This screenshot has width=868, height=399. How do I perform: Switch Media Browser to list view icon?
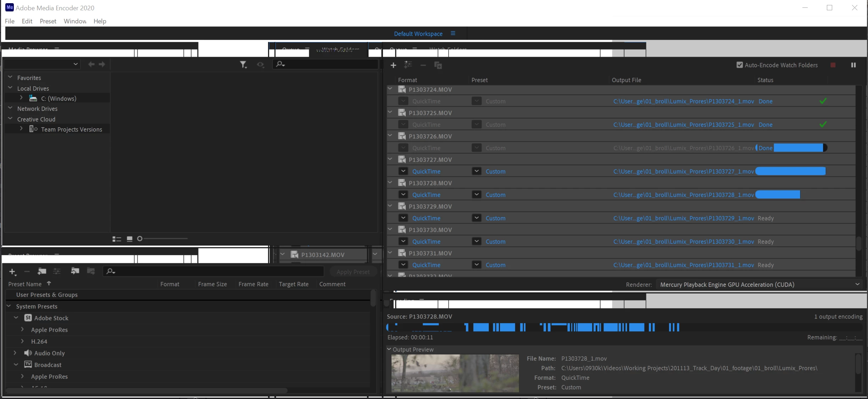[x=117, y=239]
